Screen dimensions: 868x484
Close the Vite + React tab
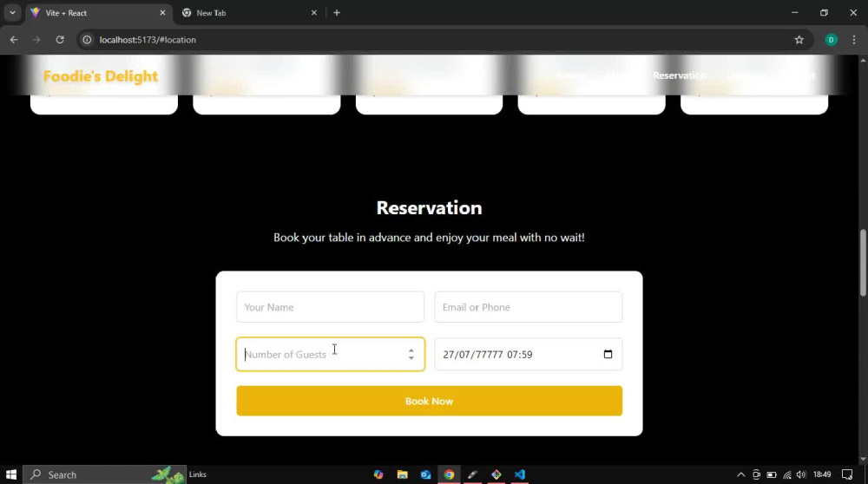162,13
